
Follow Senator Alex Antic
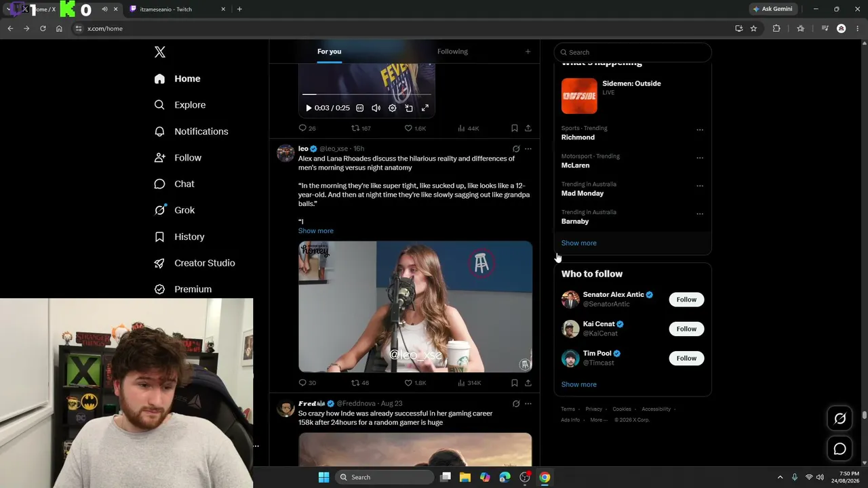click(x=686, y=300)
